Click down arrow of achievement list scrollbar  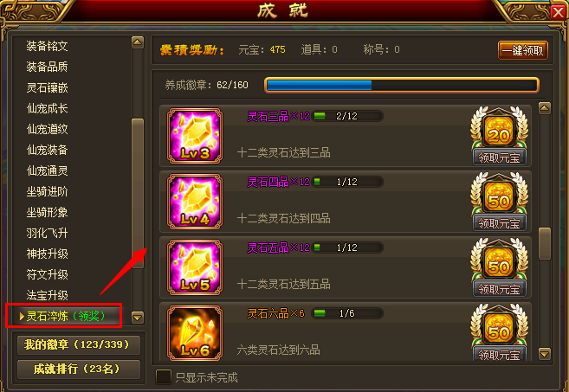(x=545, y=353)
